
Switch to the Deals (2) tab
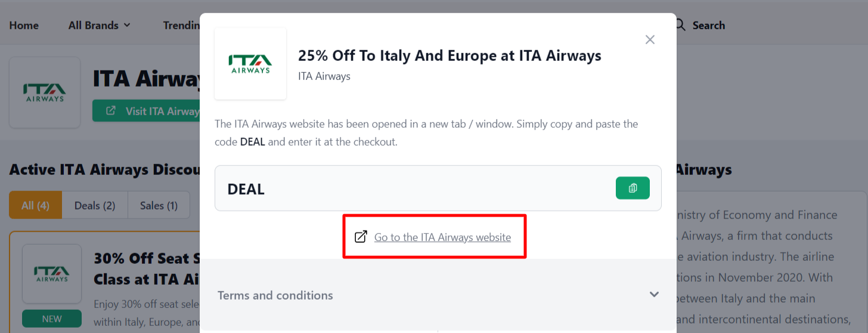95,205
